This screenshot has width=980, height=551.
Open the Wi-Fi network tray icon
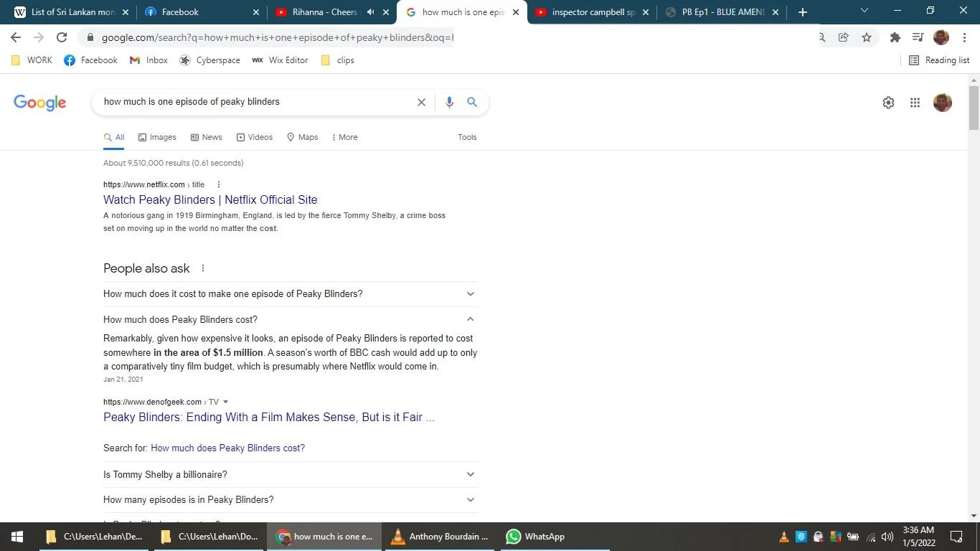871,537
